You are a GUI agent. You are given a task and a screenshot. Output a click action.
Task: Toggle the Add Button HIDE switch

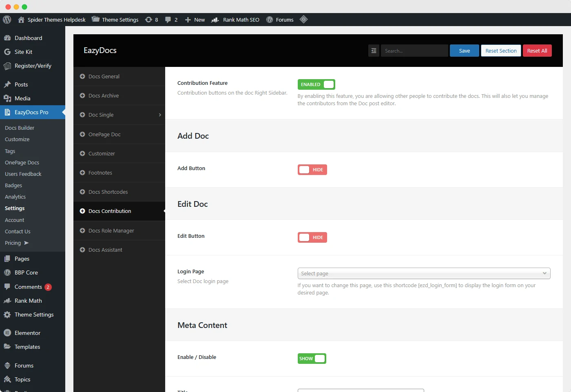312,170
